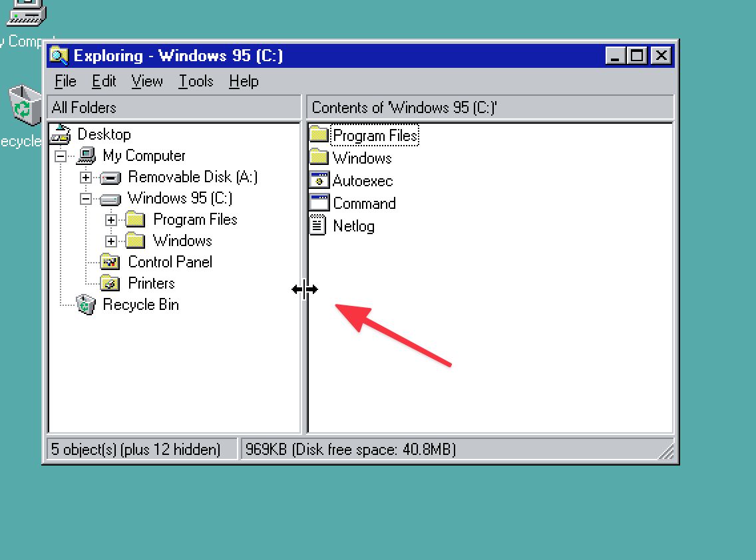Collapse the Windows 95 (C:) drive node

[85, 199]
